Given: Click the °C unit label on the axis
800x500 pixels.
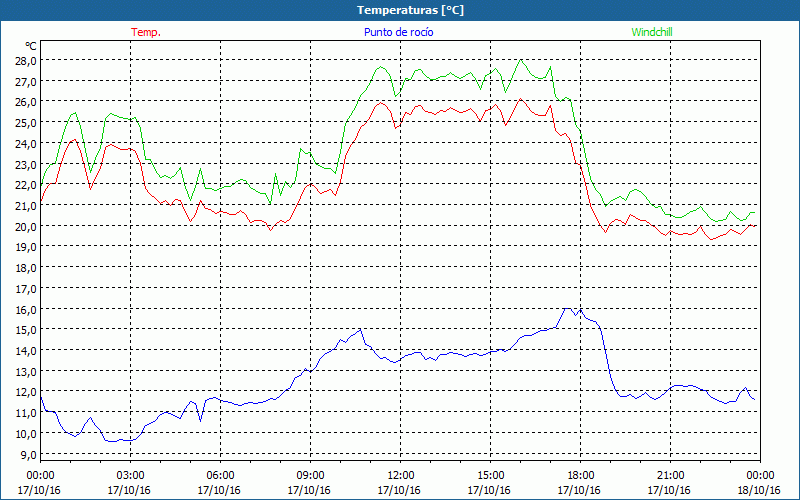Looking at the screenshot, I should coord(31,46).
